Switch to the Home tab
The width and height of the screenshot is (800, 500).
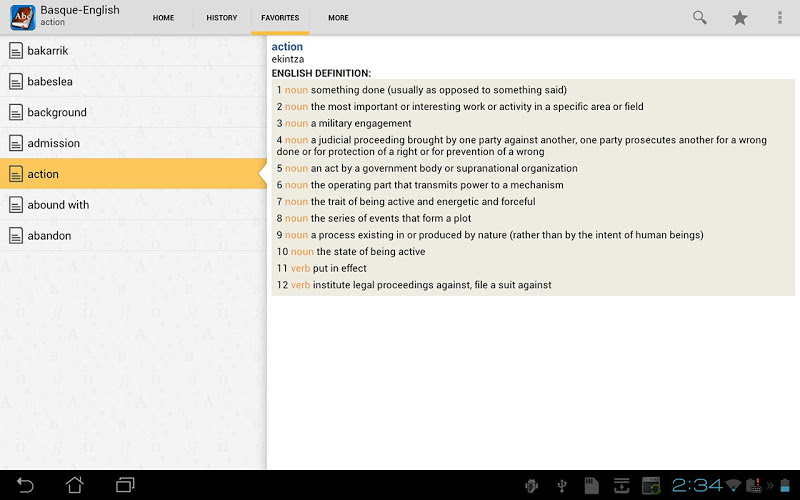(x=163, y=18)
